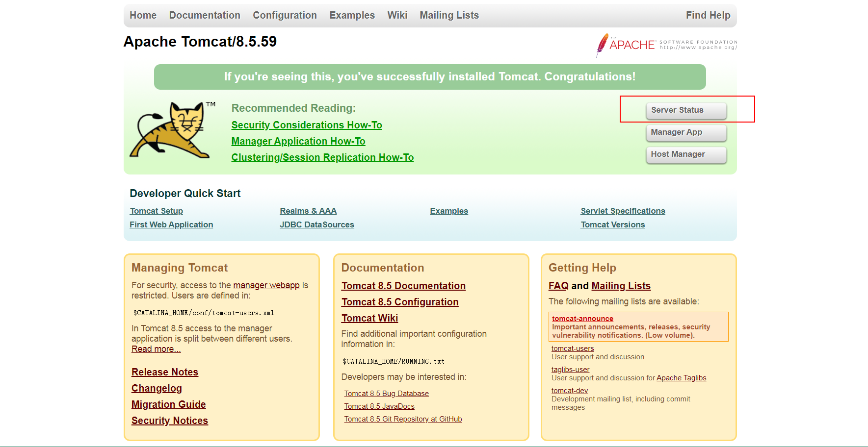Open the FAQ link under Getting Help

click(x=558, y=286)
